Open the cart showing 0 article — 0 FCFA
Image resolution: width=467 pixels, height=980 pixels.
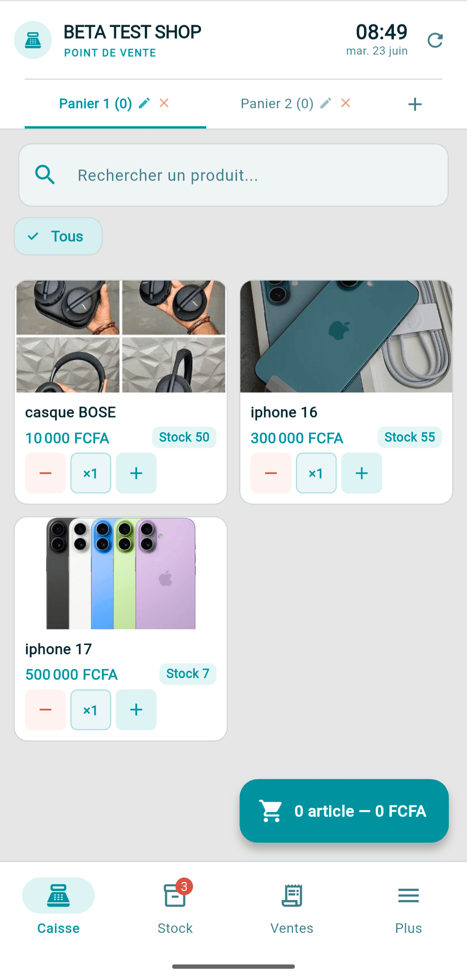(344, 811)
